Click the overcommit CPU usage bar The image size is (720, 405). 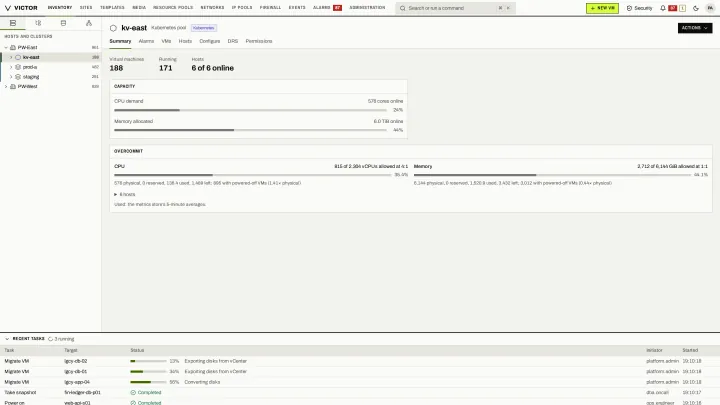(253, 175)
